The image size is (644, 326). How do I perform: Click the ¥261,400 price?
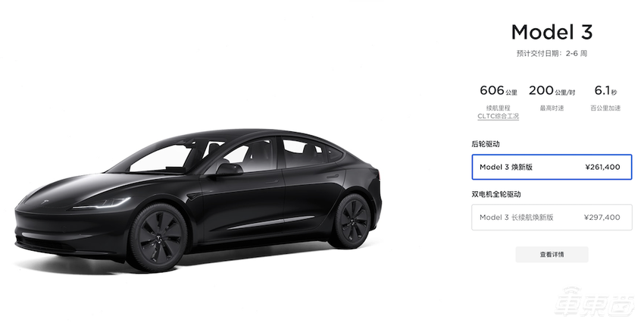[x=602, y=167]
